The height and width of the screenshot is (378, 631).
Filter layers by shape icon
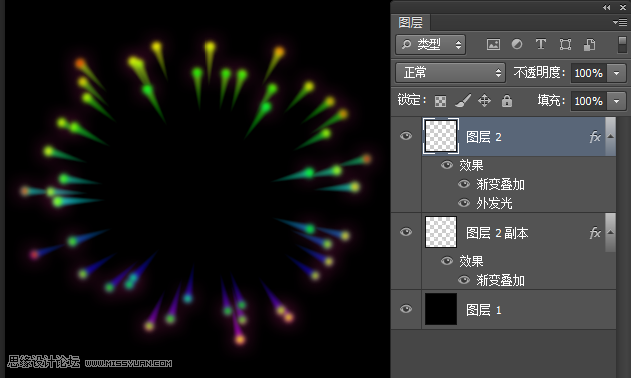(565, 44)
